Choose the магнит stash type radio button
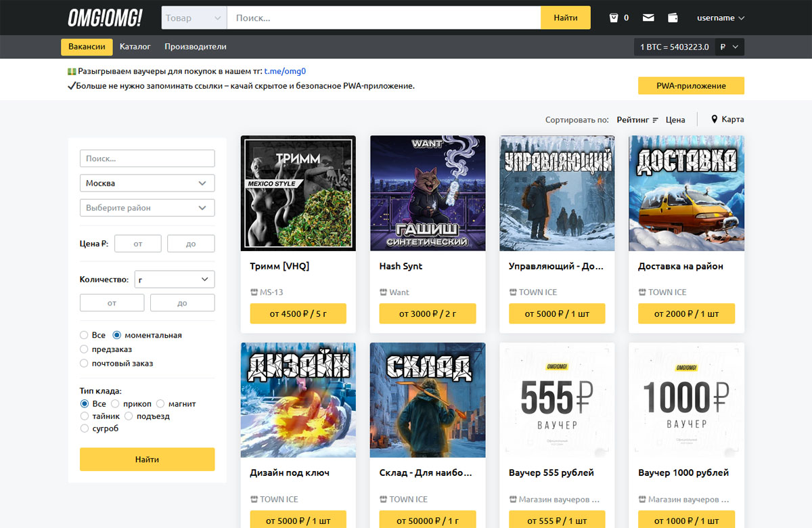 point(160,403)
